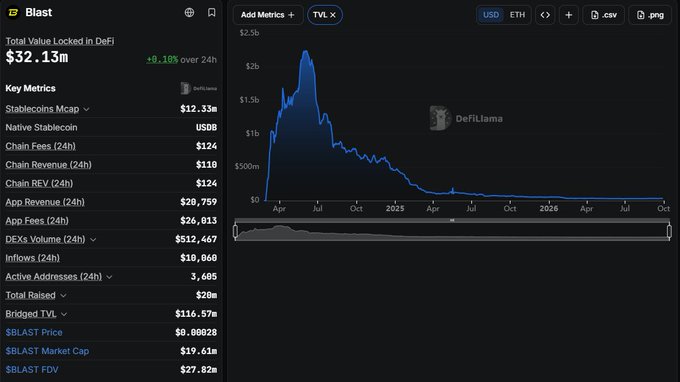680x382 pixels.
Task: Open the $BLAST Market Cap link
Action: (x=47, y=351)
